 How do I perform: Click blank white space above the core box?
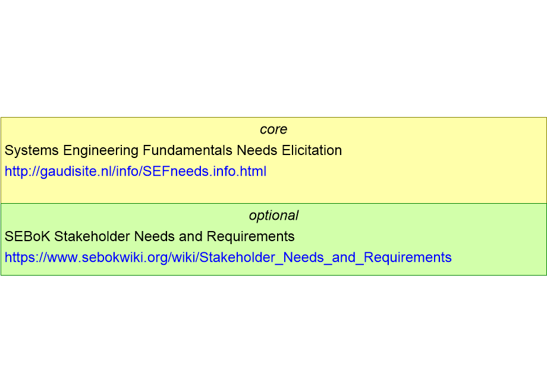[x=273, y=59]
